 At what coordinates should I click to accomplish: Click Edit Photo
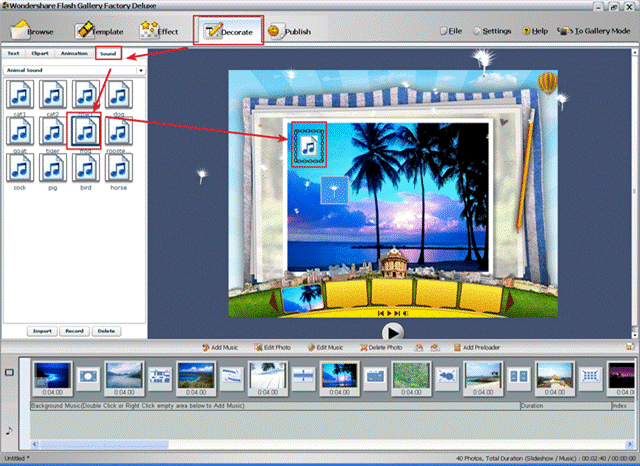click(x=272, y=347)
